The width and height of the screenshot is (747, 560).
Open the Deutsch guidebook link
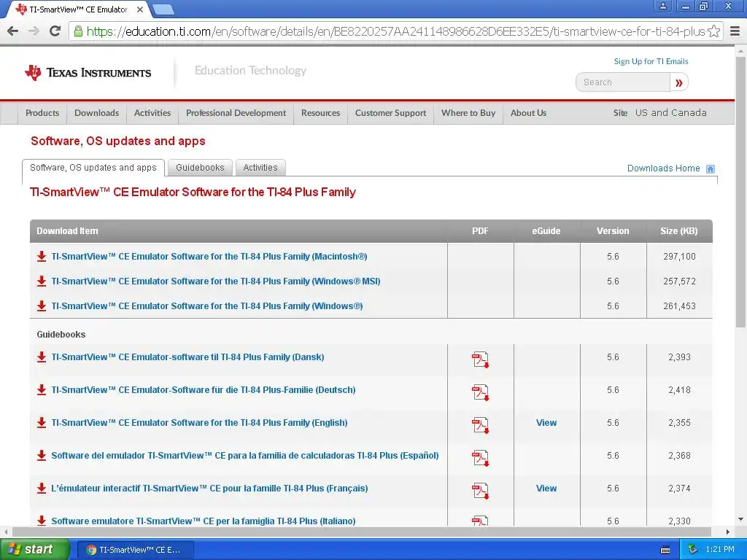[x=204, y=389]
